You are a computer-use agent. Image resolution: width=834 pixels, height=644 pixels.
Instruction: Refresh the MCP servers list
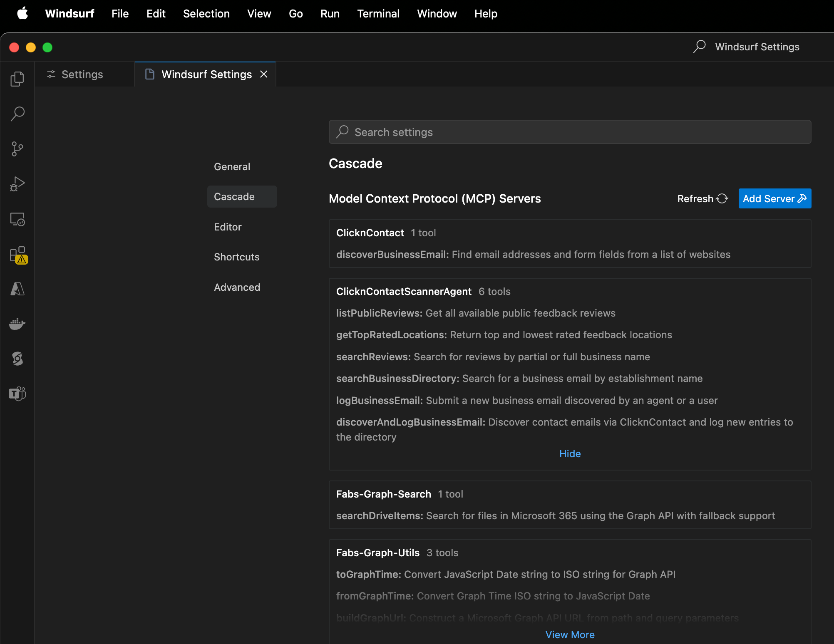click(x=702, y=198)
